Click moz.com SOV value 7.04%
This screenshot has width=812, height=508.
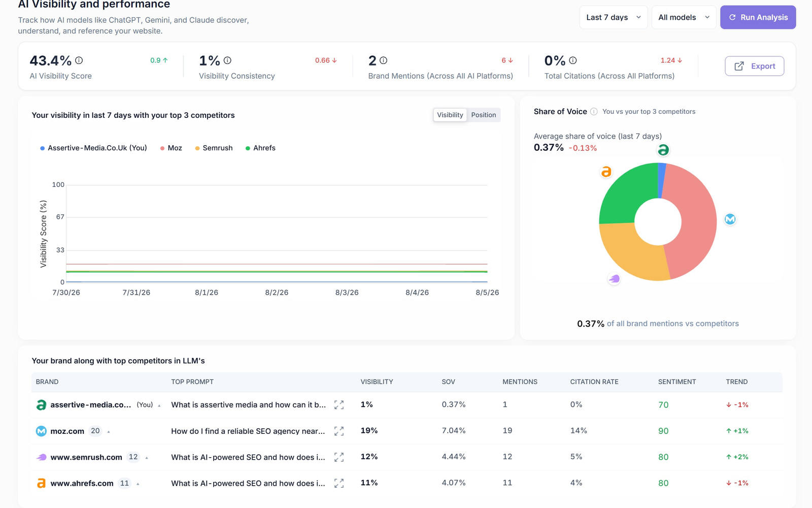(454, 431)
